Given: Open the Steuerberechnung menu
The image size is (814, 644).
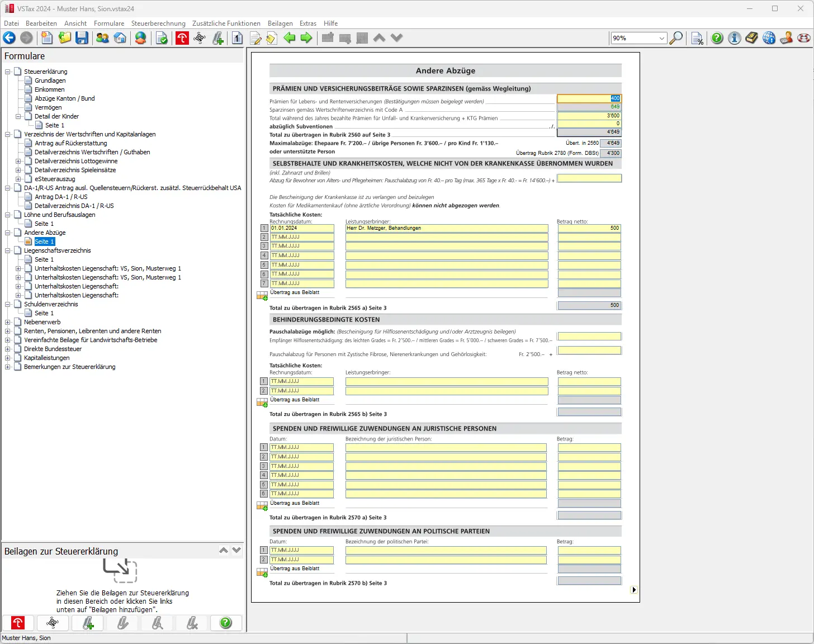Looking at the screenshot, I should 158,23.
